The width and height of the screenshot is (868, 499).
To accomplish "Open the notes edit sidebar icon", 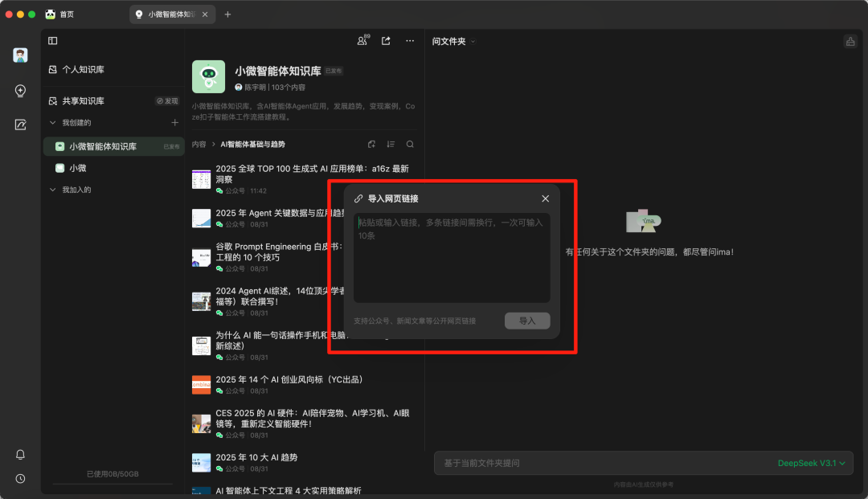I will pyautogui.click(x=20, y=125).
